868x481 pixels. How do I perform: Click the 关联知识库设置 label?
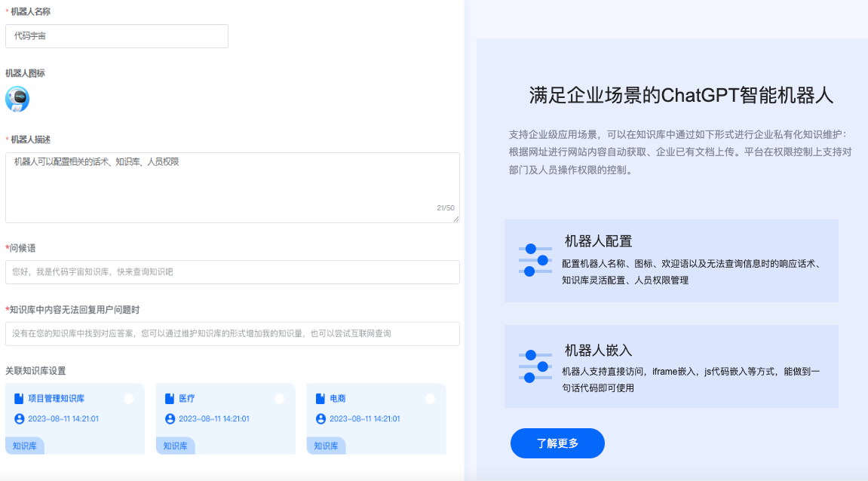[x=35, y=371]
